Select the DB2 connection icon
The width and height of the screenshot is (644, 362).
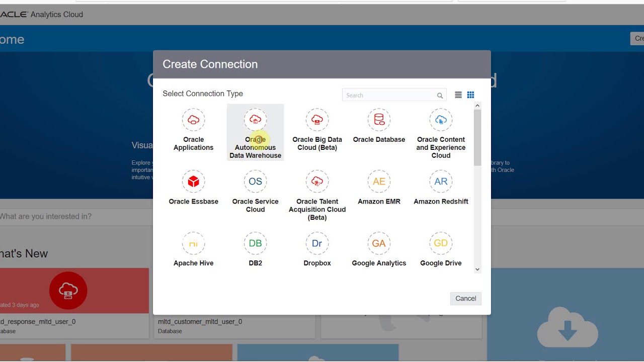pos(256,243)
